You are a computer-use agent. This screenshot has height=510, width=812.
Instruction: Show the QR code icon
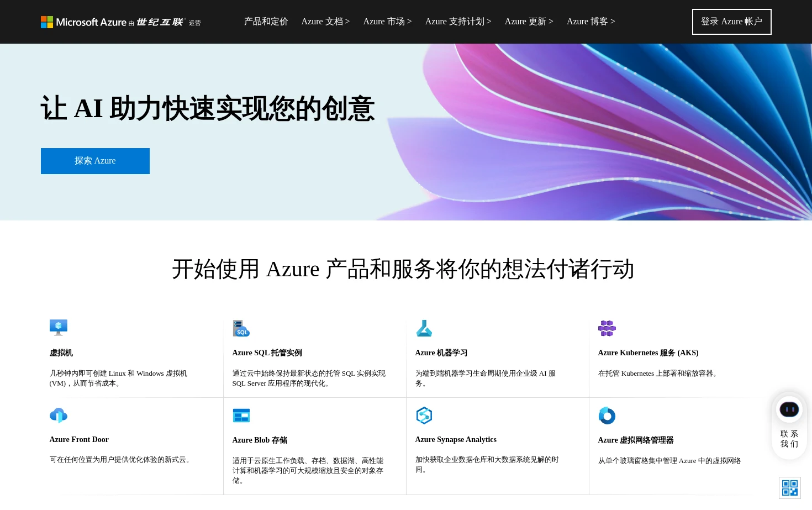(790, 488)
